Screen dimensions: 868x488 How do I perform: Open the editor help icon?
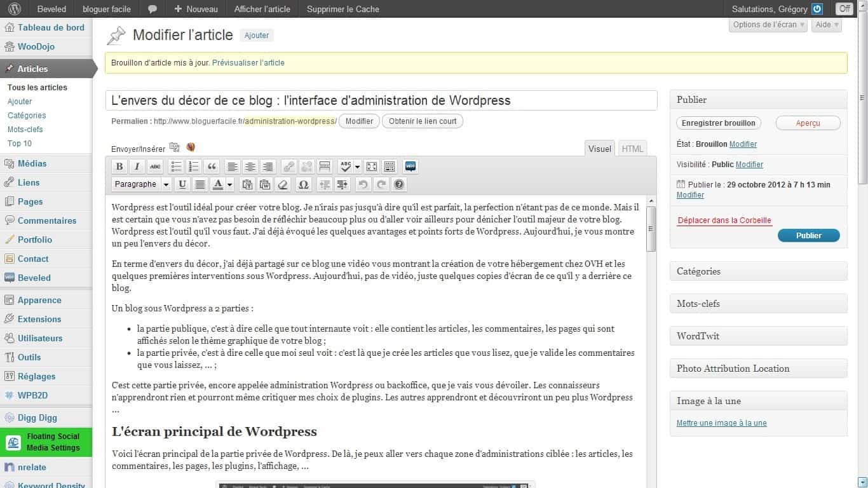coord(399,184)
